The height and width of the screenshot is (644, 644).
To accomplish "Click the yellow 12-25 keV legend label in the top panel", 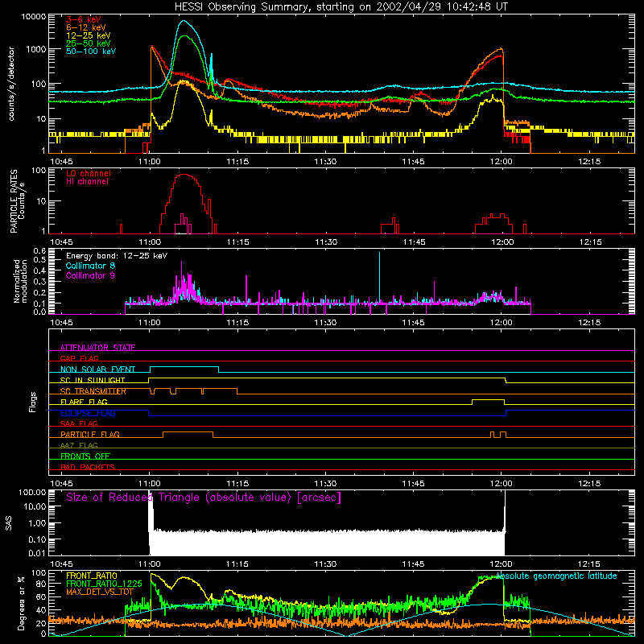I will tap(89, 35).
